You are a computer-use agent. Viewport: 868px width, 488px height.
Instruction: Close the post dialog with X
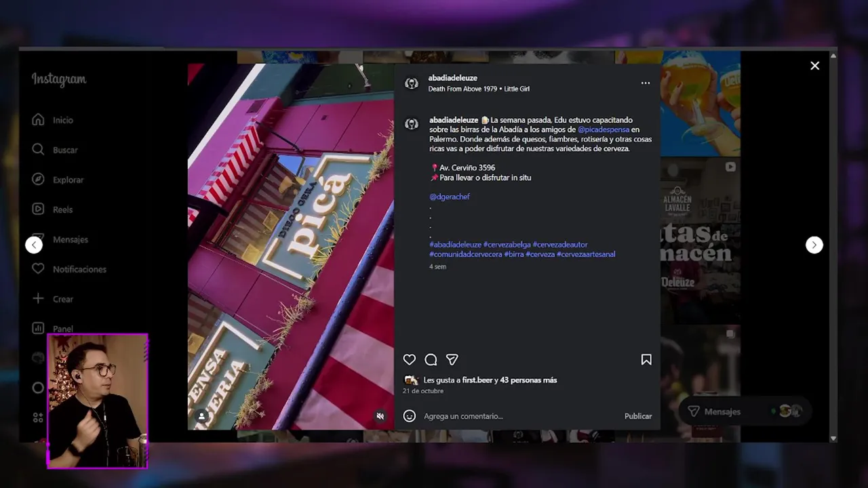[814, 66]
